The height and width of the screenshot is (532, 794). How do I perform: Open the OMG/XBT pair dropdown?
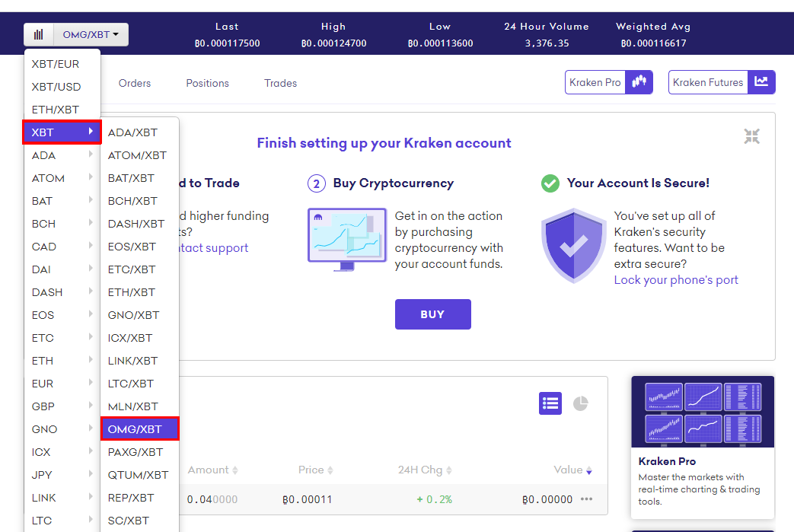[91, 34]
